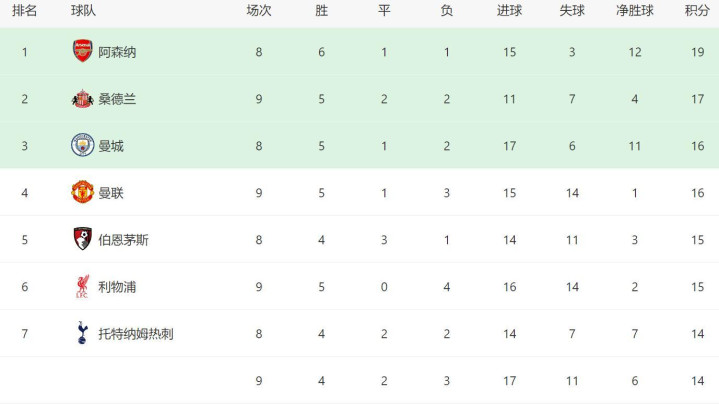
Task: Click the Manchester United crest icon
Action: pyautogui.click(x=82, y=193)
